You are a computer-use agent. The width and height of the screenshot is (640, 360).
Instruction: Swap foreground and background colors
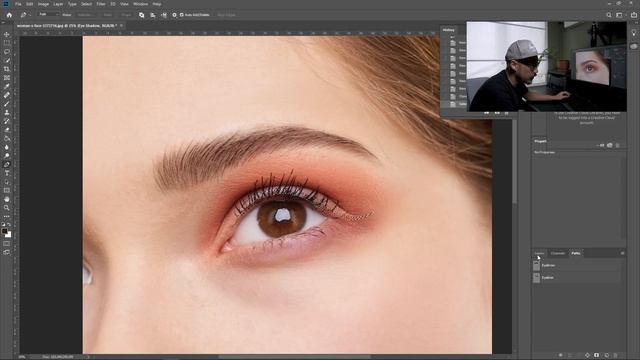click(9, 224)
